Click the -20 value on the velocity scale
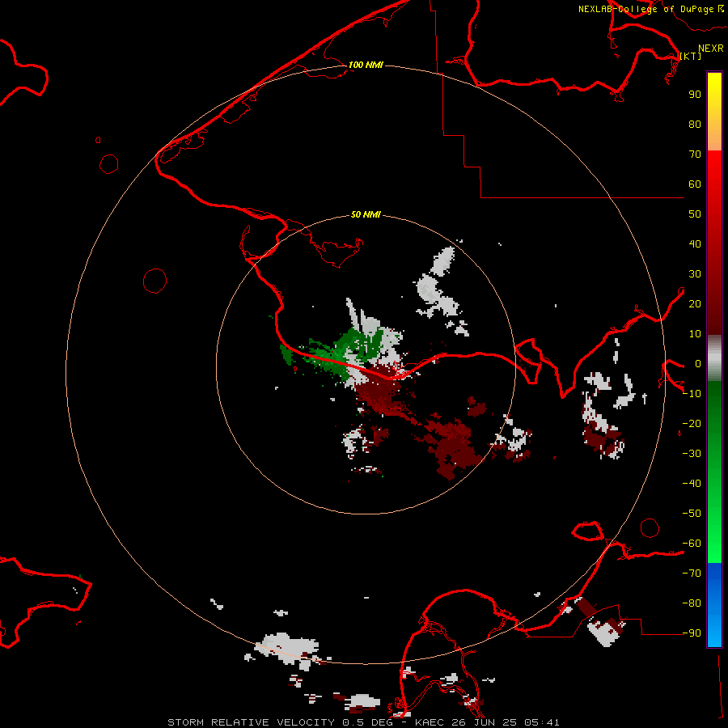728x728 pixels. coord(692,423)
